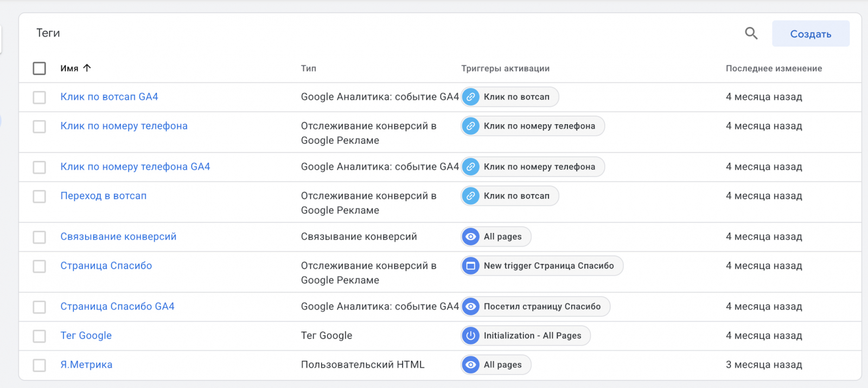
Task: Click the Тип column header
Action: click(x=309, y=69)
